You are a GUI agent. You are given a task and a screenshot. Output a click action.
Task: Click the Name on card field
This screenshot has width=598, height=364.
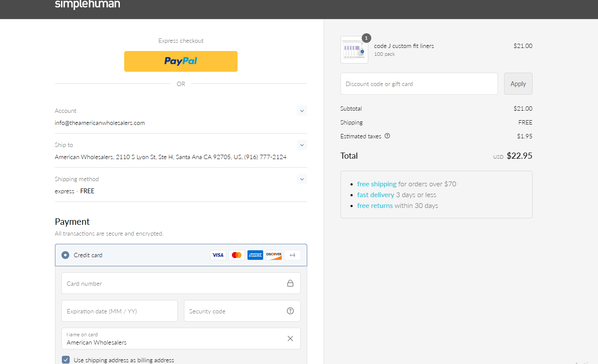(x=181, y=338)
